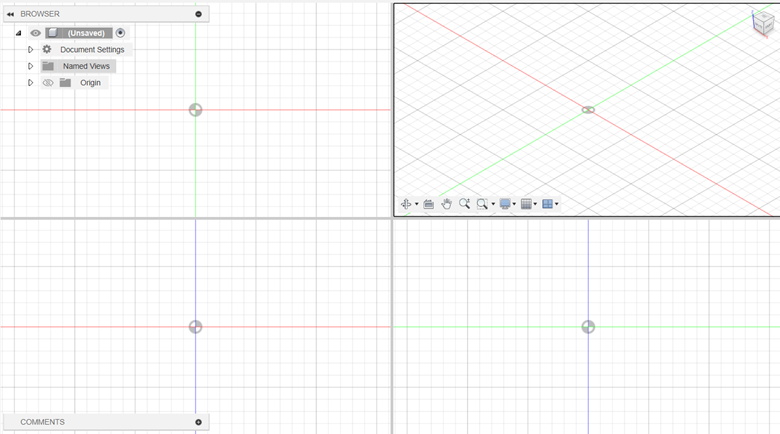Select the origin point in top-left viewport

point(195,110)
